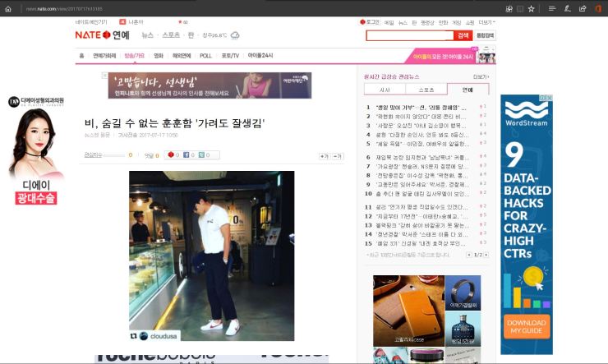Click 더보기 beside the trending news heading
608x364 pixels.
pos(480,76)
